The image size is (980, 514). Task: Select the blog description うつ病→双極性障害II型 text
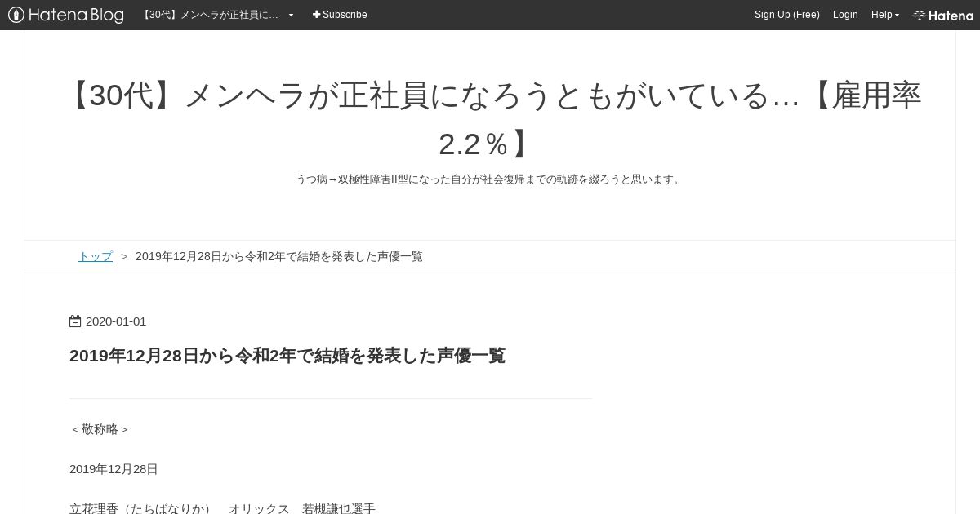click(490, 179)
